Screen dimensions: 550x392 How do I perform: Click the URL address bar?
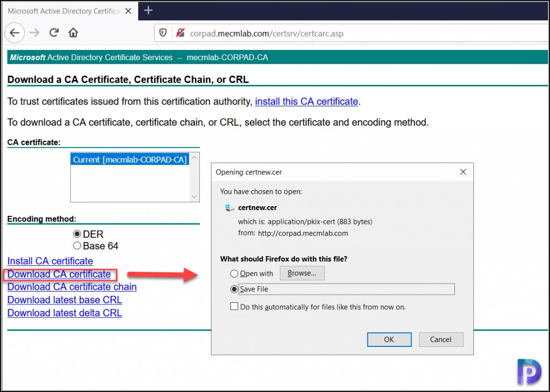click(x=351, y=33)
